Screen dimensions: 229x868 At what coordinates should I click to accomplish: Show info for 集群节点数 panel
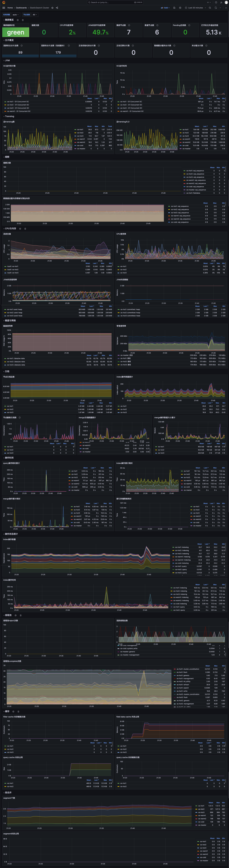point(129,25)
